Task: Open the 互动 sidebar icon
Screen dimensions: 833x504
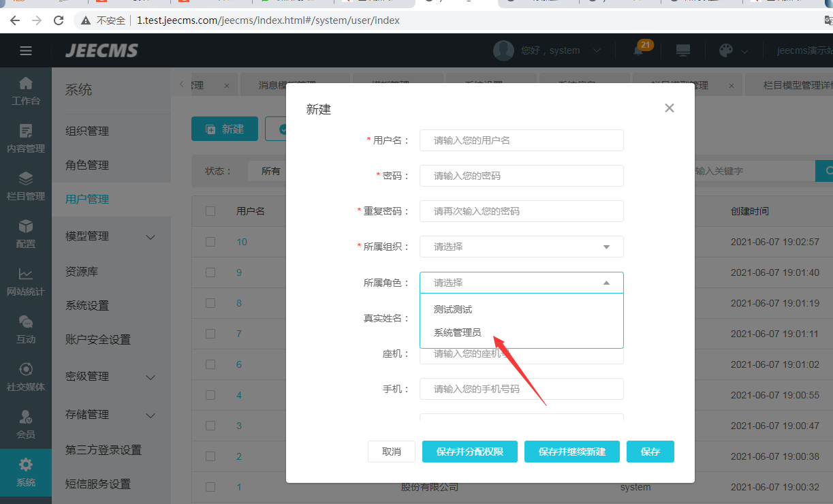Action: (26, 329)
